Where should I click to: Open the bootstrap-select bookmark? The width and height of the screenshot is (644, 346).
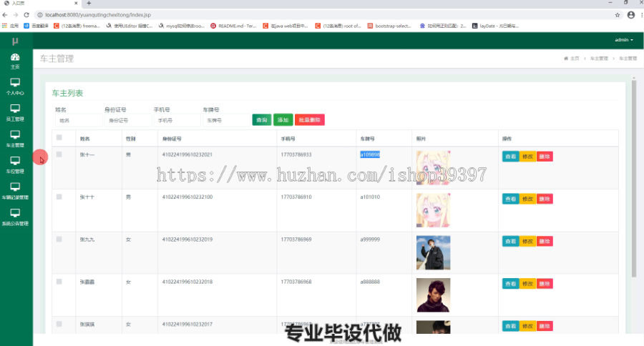coord(389,26)
